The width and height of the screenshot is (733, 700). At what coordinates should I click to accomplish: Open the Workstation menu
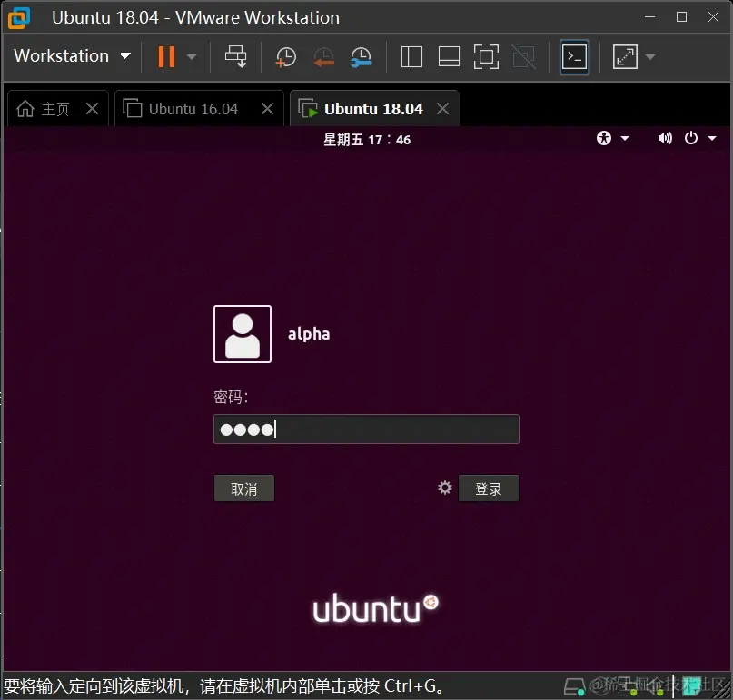click(x=72, y=56)
